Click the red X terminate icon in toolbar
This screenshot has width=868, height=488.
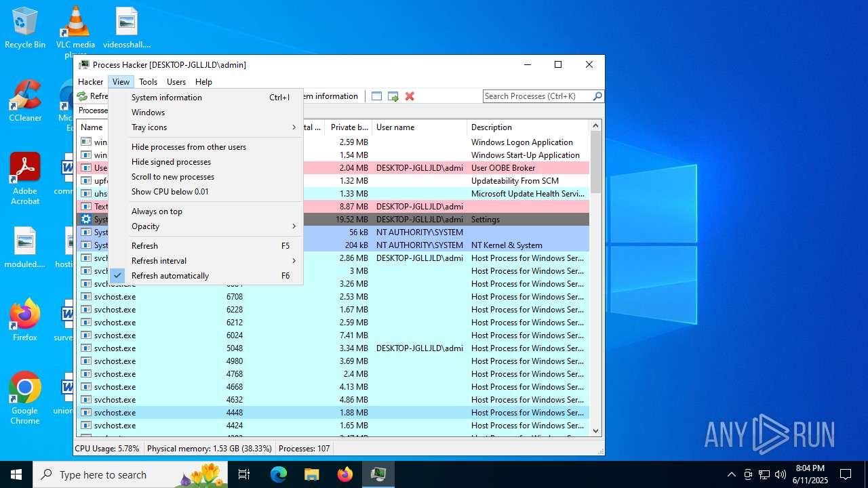click(x=410, y=96)
